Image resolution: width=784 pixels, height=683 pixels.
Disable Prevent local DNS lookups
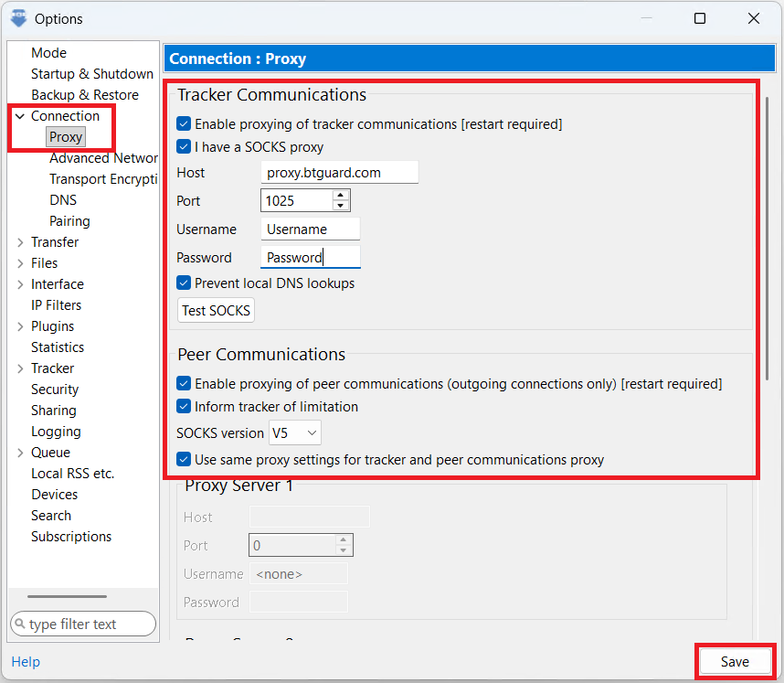click(184, 283)
